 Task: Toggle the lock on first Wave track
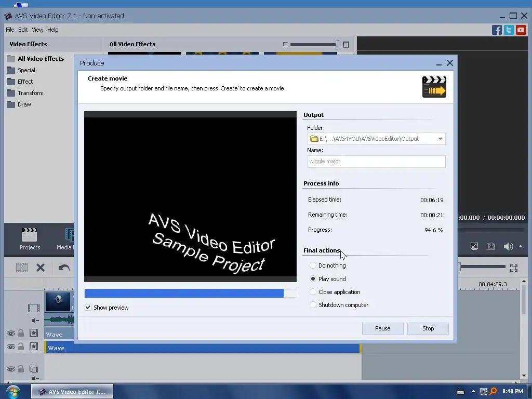point(21,333)
